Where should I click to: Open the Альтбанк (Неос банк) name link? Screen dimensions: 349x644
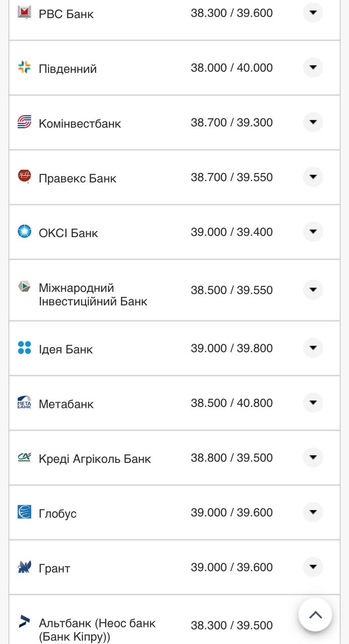point(97,630)
